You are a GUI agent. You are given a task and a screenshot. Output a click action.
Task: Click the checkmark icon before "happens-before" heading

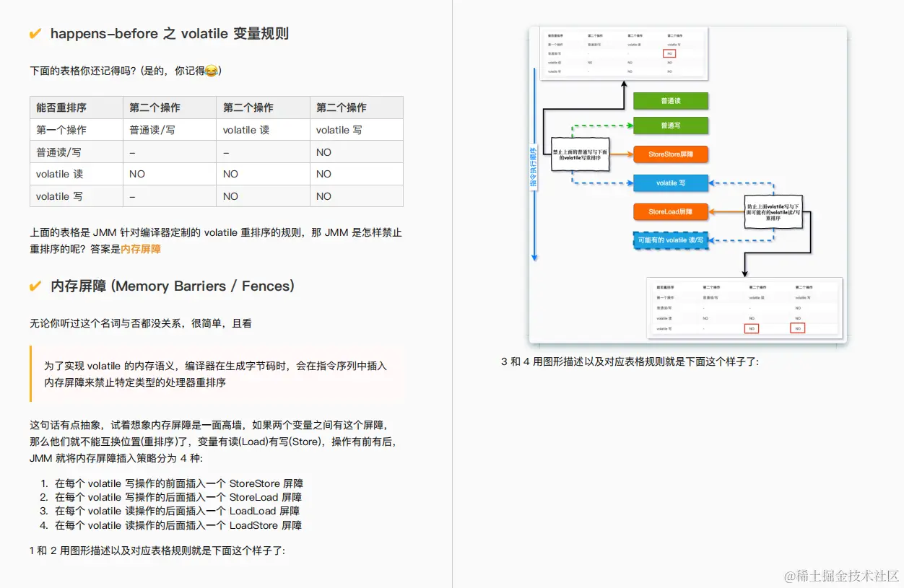[35, 32]
